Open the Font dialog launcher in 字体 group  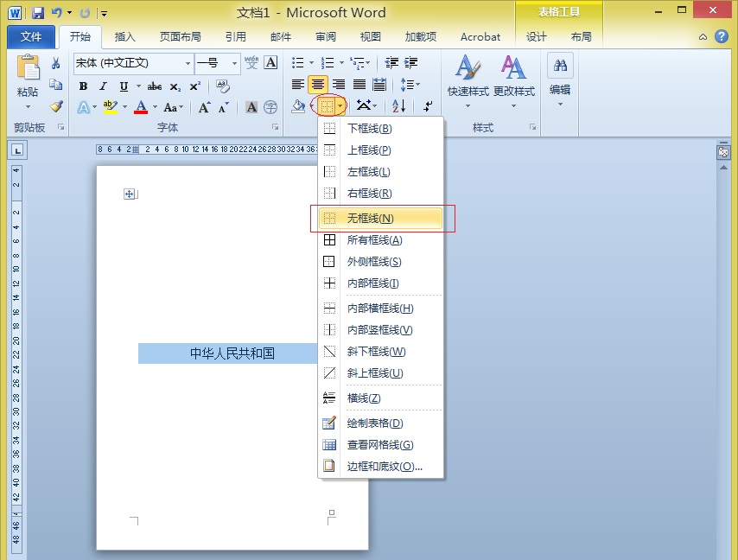(x=276, y=127)
